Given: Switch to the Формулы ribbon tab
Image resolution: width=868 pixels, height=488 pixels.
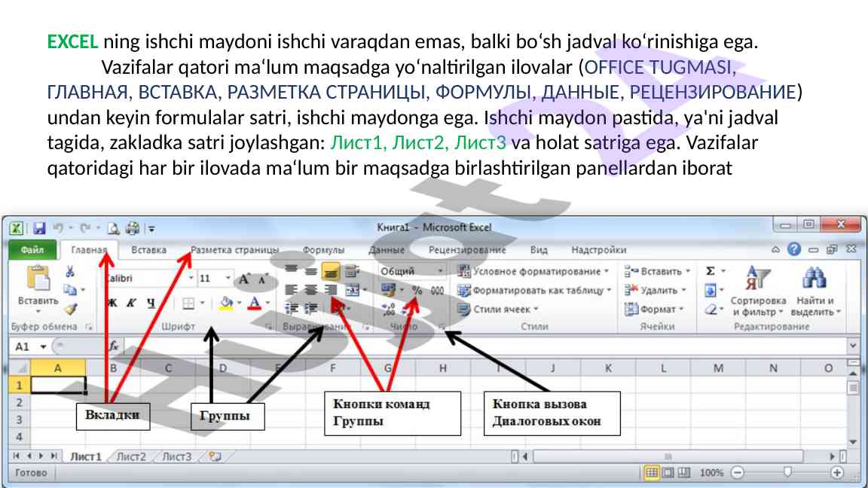Looking at the screenshot, I should (x=323, y=249).
